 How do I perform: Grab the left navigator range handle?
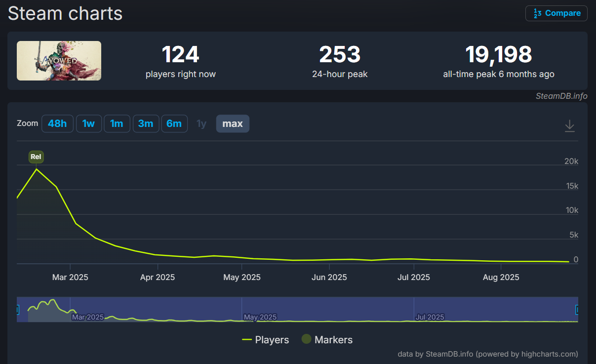tap(17, 310)
